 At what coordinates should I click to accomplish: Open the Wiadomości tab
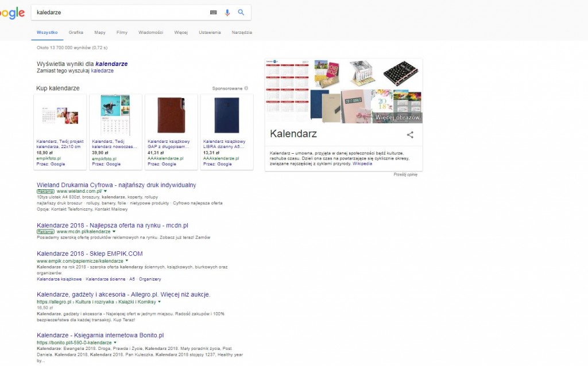click(x=151, y=33)
